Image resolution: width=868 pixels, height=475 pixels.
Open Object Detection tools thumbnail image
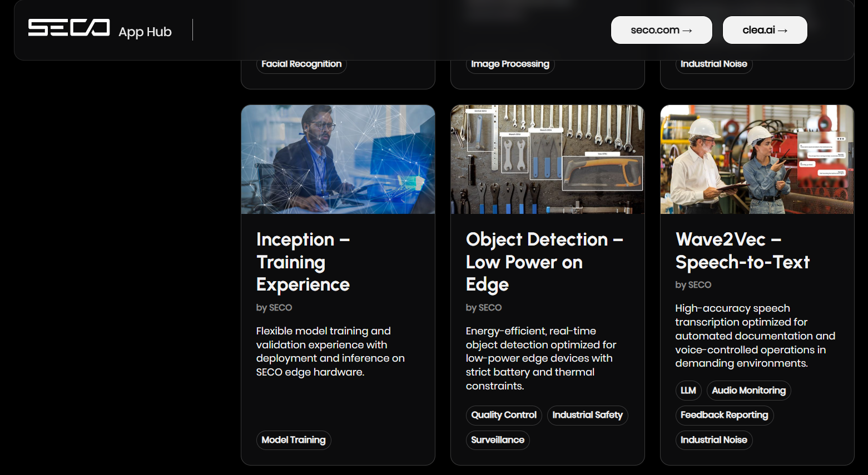pos(547,159)
